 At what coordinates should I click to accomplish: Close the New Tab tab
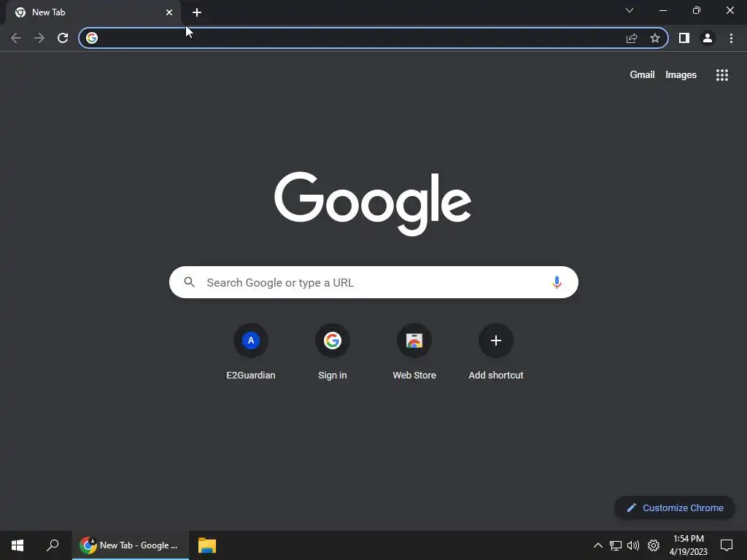169,12
